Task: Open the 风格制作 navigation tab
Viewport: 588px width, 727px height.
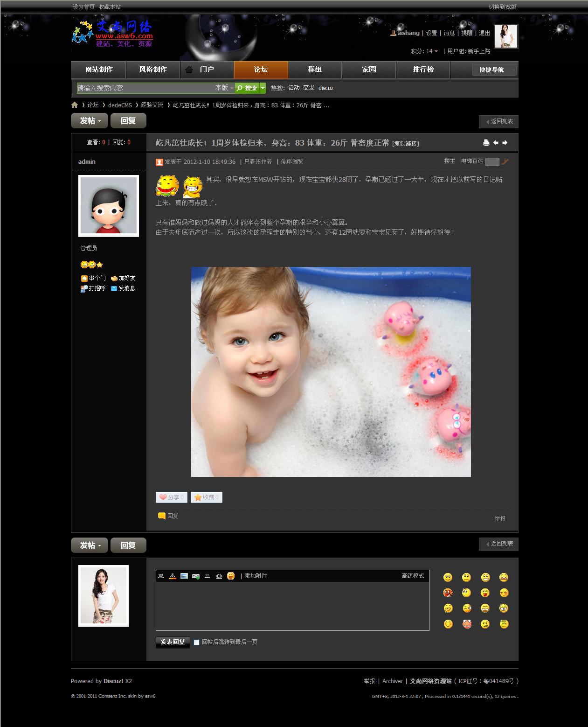Action: tap(153, 70)
